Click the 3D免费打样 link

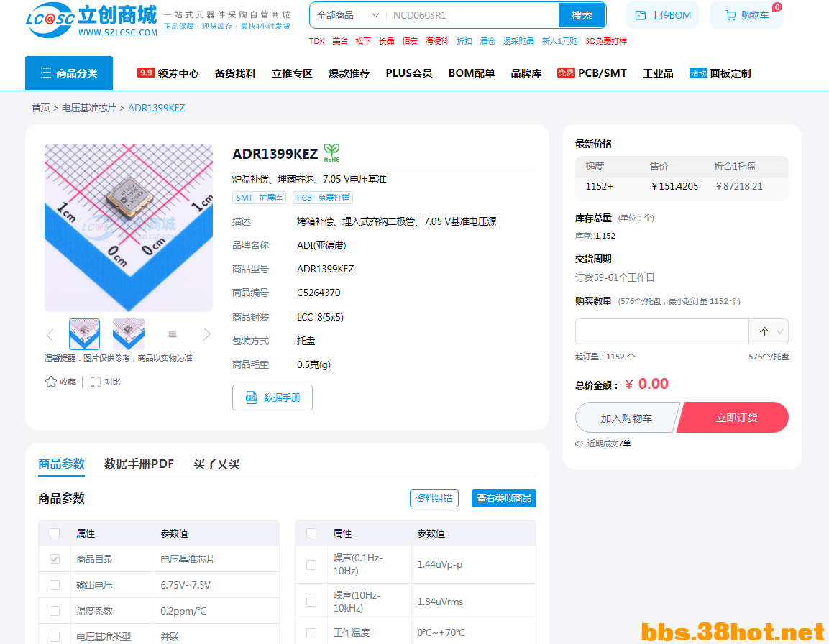[x=605, y=41]
